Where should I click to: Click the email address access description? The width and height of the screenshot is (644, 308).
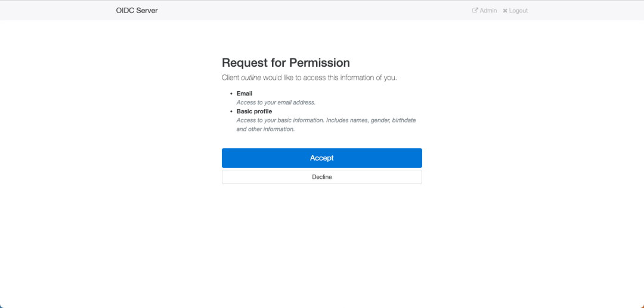point(276,102)
